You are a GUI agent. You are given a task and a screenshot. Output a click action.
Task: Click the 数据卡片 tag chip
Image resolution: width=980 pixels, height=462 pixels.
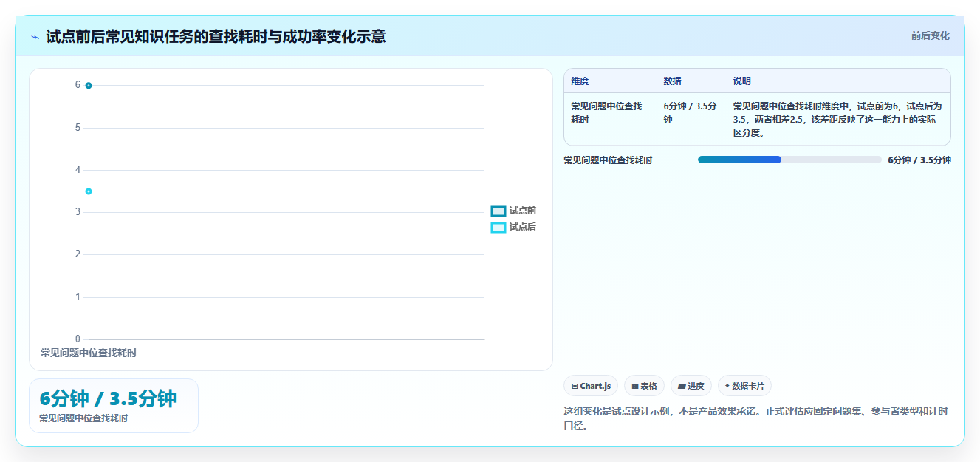coord(744,386)
